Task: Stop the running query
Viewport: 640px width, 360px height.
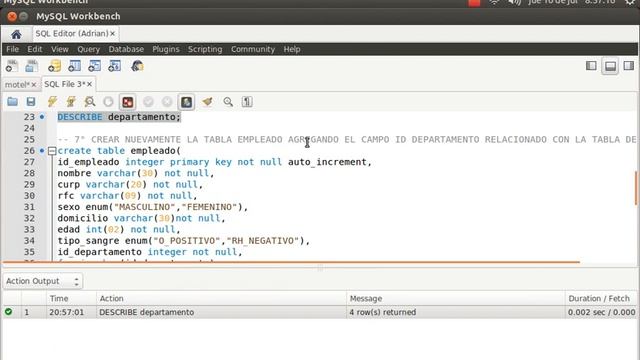Action: tap(108, 102)
